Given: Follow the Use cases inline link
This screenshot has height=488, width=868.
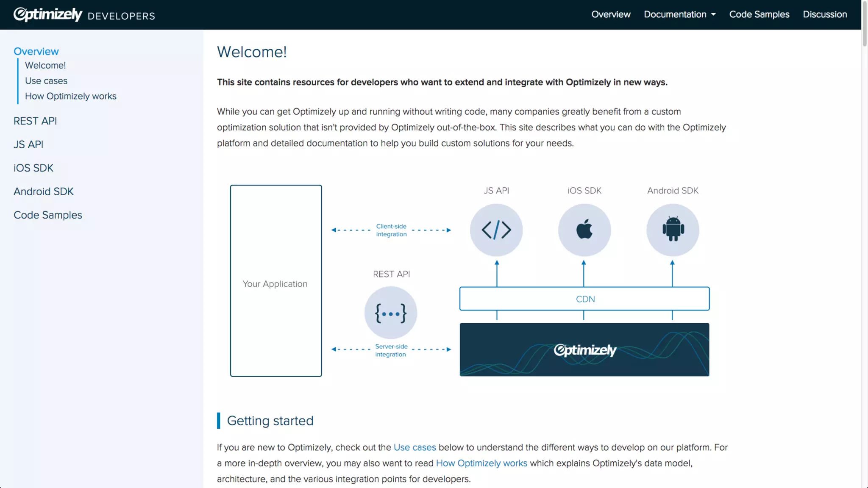Looking at the screenshot, I should click(x=415, y=447).
